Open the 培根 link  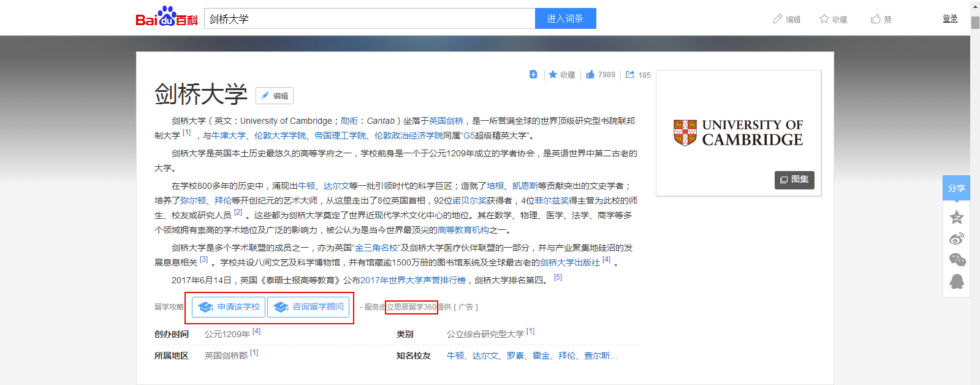click(495, 186)
